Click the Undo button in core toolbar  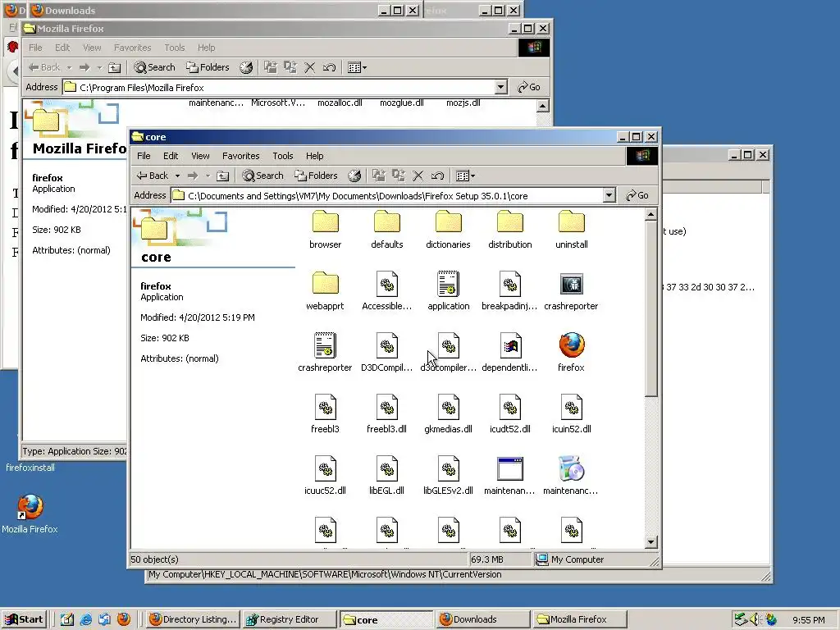pos(438,176)
